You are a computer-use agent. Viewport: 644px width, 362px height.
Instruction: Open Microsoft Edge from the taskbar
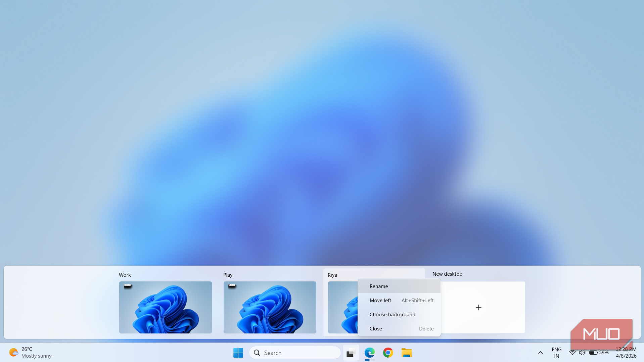click(x=369, y=353)
